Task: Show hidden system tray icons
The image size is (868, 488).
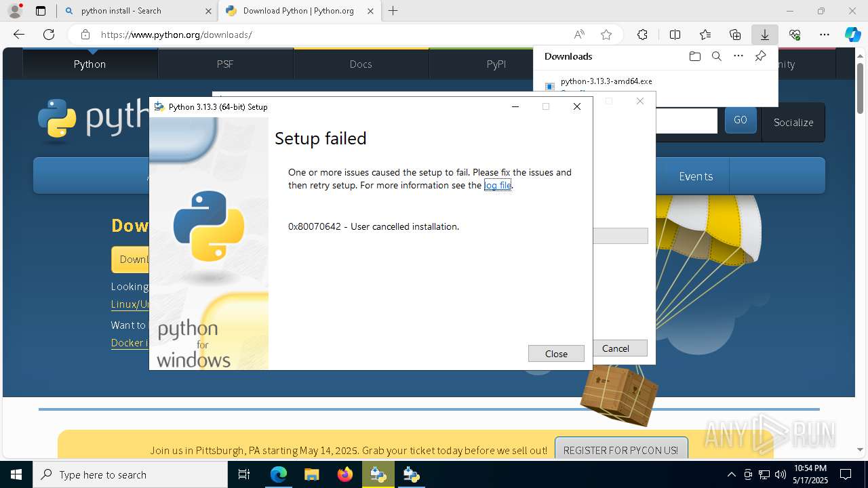Action: (731, 474)
